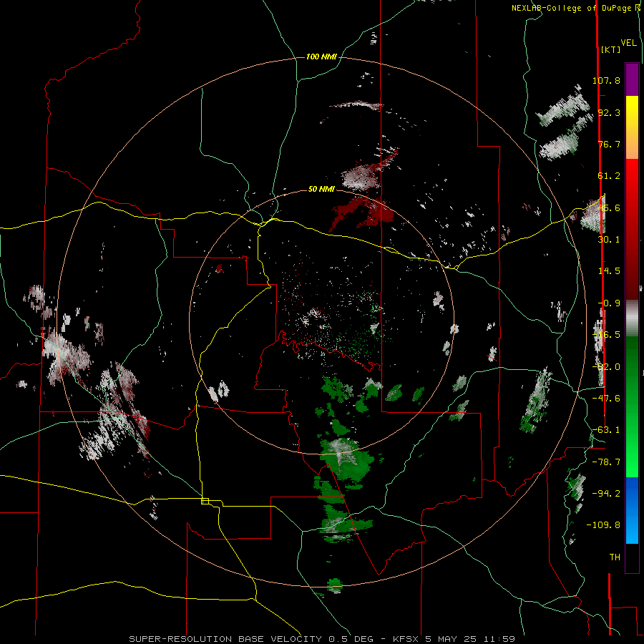Image resolution: width=644 pixels, height=644 pixels.
Task: Select the VEL legend title
Action: click(628, 43)
